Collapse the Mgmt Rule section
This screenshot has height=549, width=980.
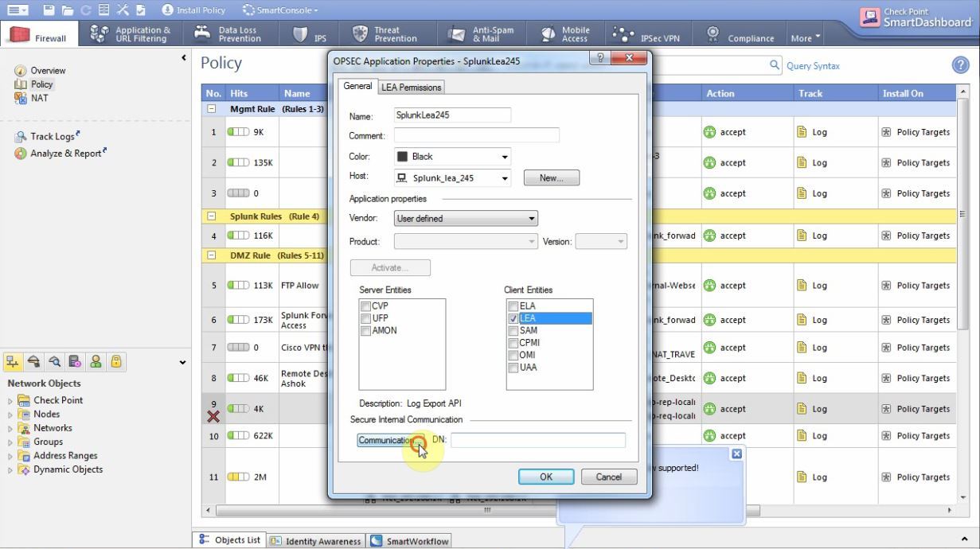pos(212,108)
